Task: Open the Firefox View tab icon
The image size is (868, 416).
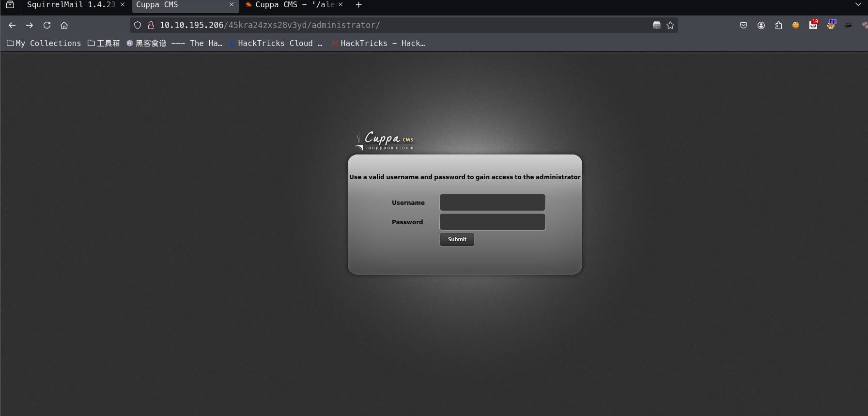Action: click(10, 5)
